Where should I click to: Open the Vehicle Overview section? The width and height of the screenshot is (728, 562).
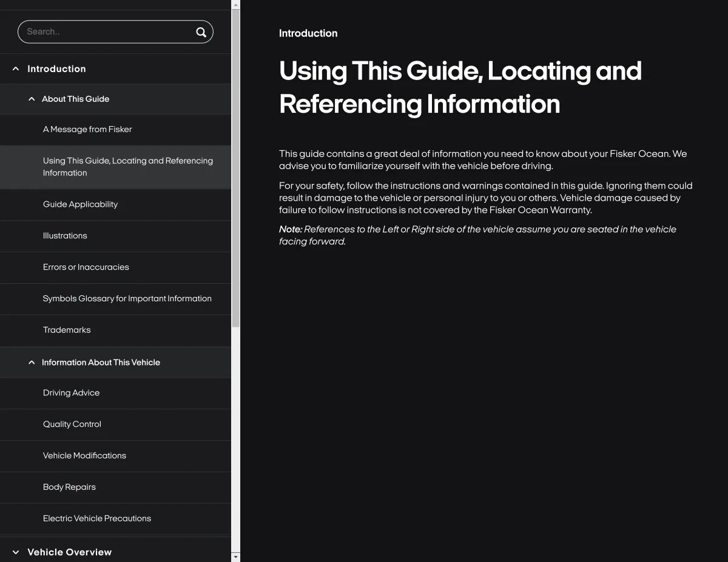click(x=69, y=552)
